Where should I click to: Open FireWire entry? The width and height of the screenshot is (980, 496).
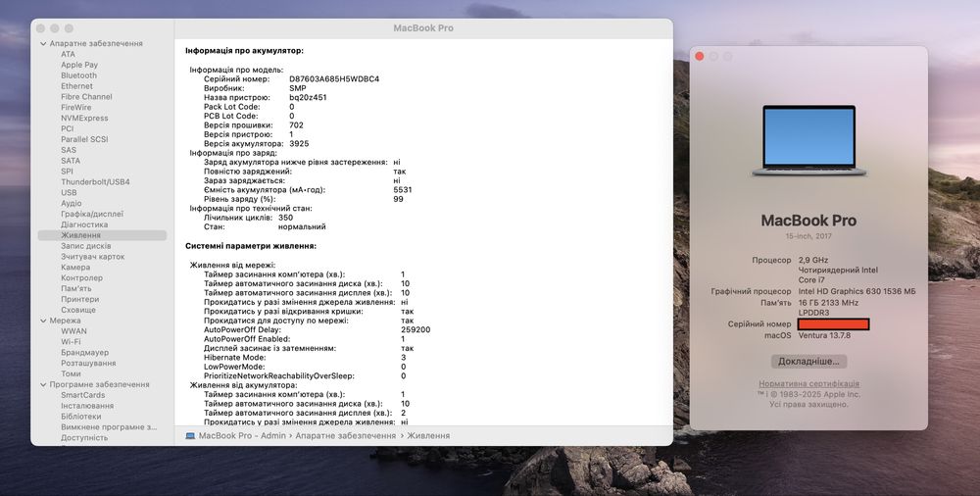pos(76,108)
